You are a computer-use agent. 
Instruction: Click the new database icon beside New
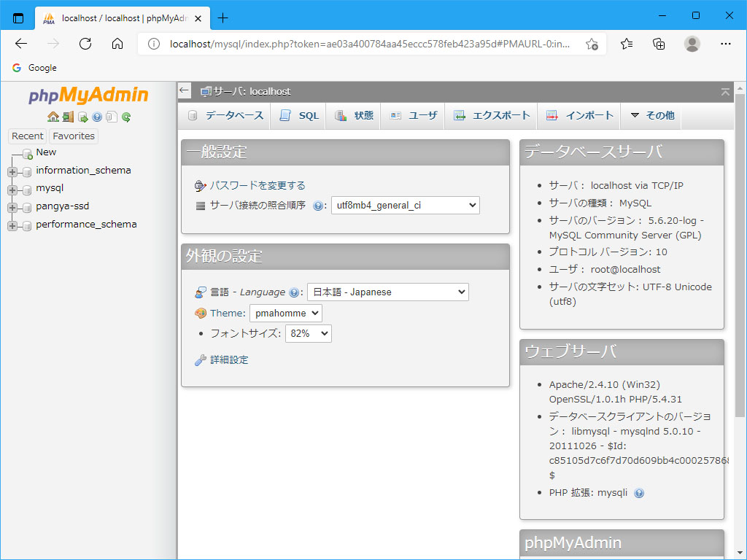click(28, 154)
